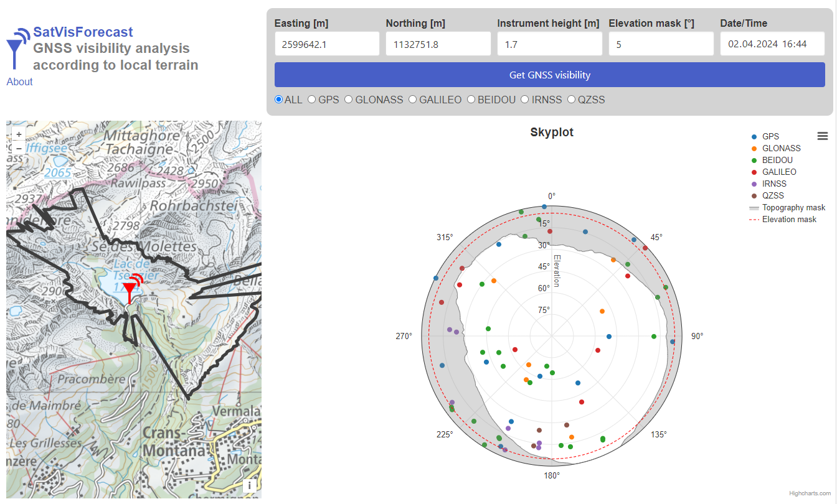
Task: Select the ALL constellations radio button
Action: tap(279, 100)
